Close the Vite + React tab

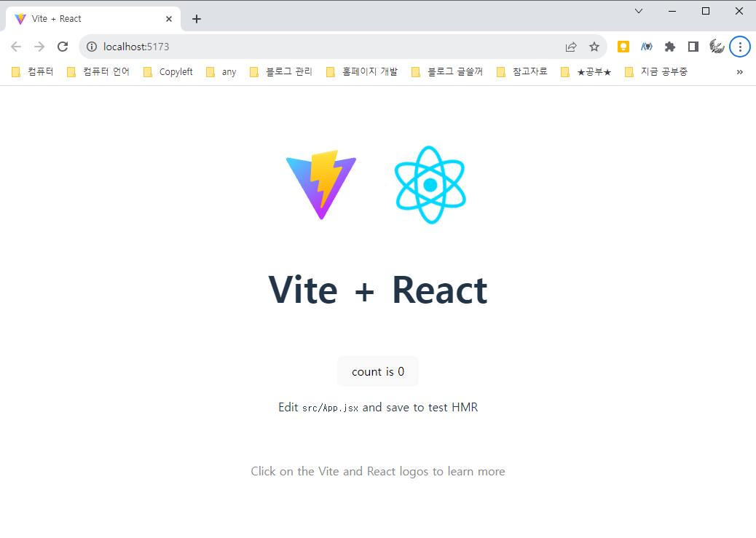click(169, 19)
